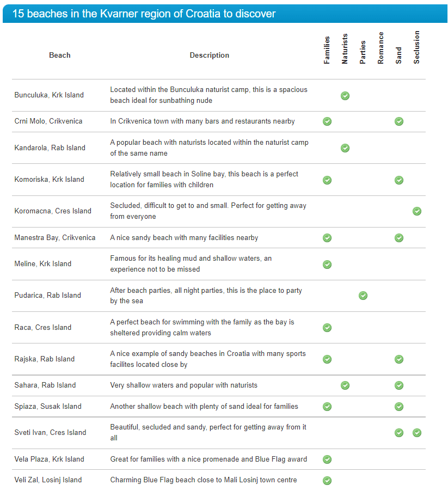Click the Seclusion column header
448x491 pixels.
(x=416, y=47)
